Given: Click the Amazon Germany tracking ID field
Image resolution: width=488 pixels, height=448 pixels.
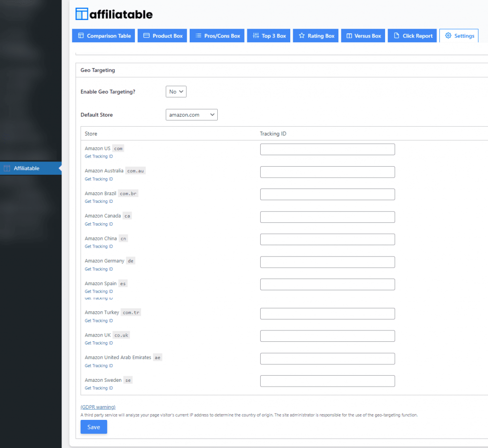Looking at the screenshot, I should tap(327, 262).
